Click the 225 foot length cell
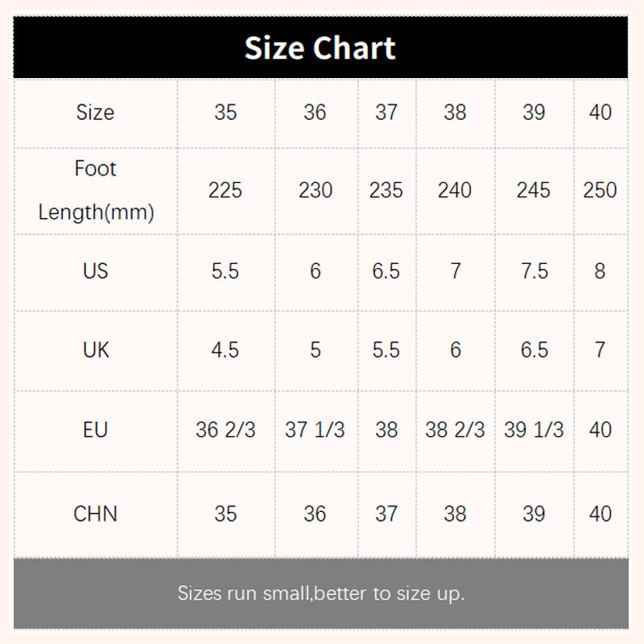Viewport: 644px width, 644px height. click(x=225, y=191)
